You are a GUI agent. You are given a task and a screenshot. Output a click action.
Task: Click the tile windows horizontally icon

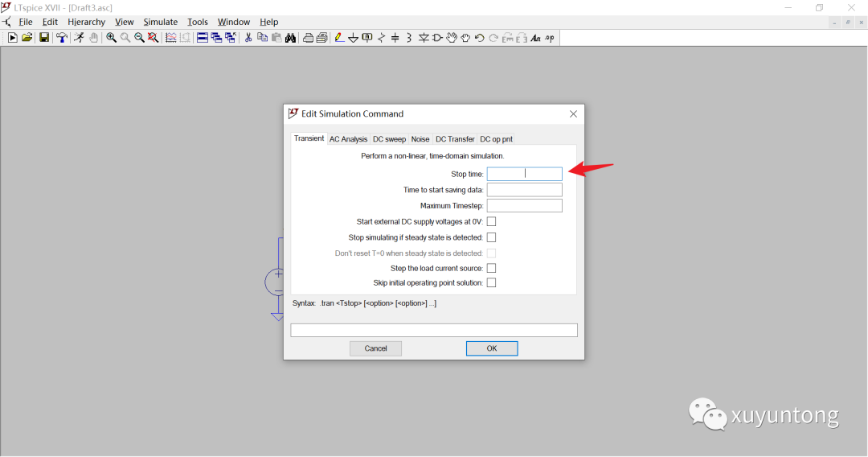203,38
